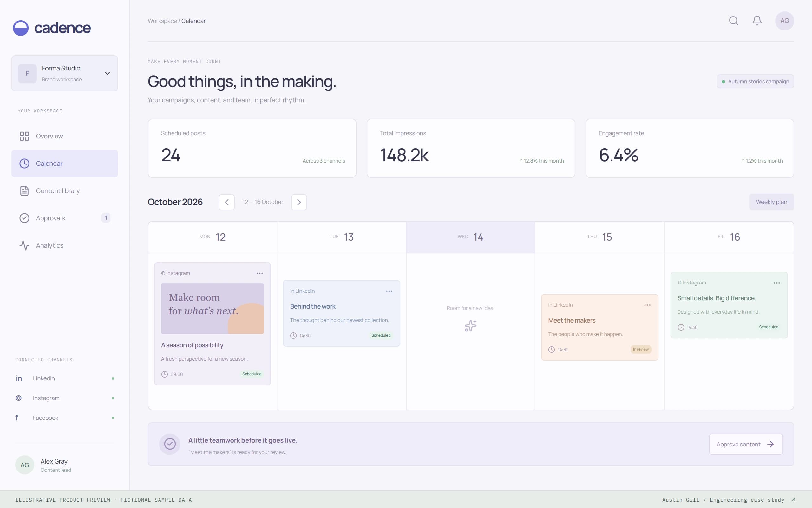The width and height of the screenshot is (812, 508).
Task: Open options menu on Instagram Monday card
Action: tap(260, 273)
